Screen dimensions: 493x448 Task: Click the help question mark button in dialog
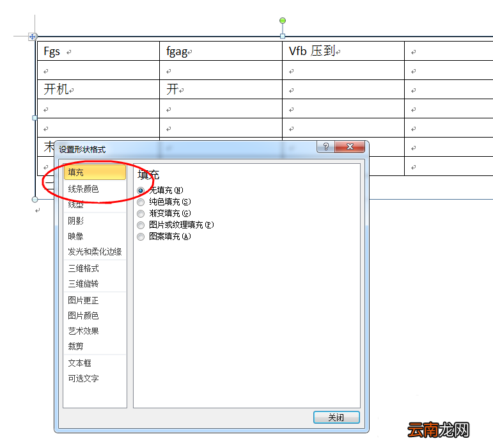[325, 147]
